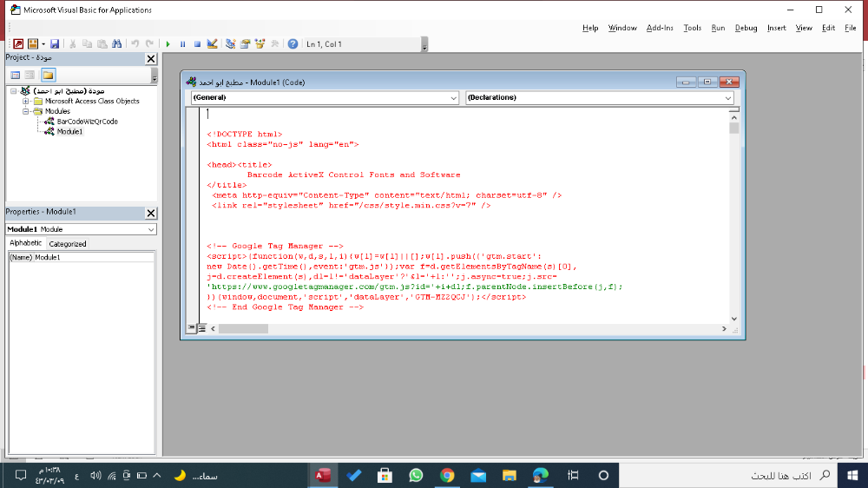This screenshot has height=488, width=868.
Task: Open Find with the binoculars icon
Action: click(x=117, y=43)
